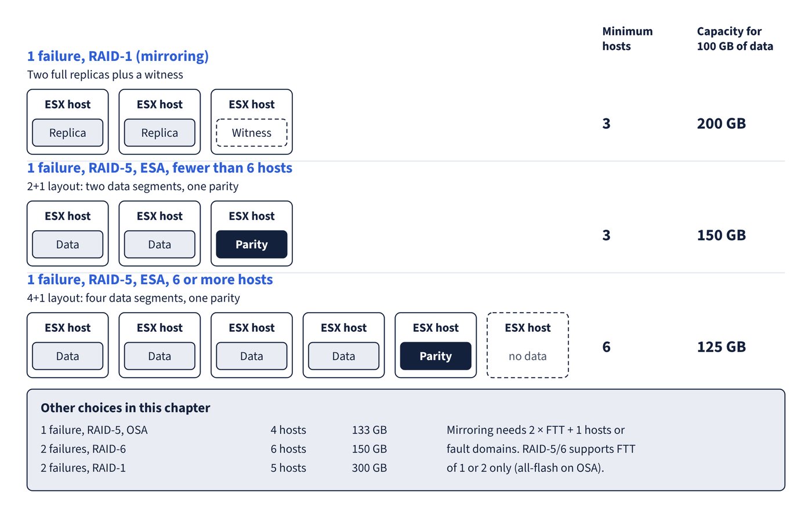Image resolution: width=812 pixels, height=511 pixels.
Task: Click the "300 GB" cell
Action: 369,468
